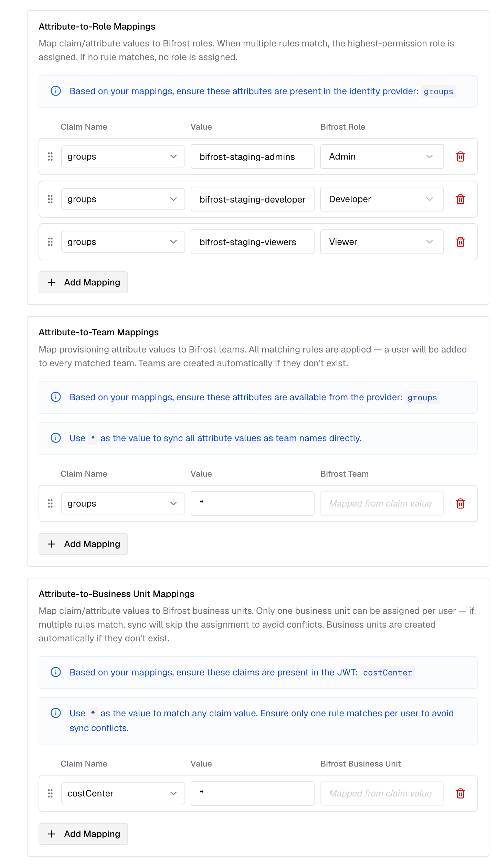Click the Attribute-to-Role Mappings heading
This screenshot has width=497, height=868.
97,27
